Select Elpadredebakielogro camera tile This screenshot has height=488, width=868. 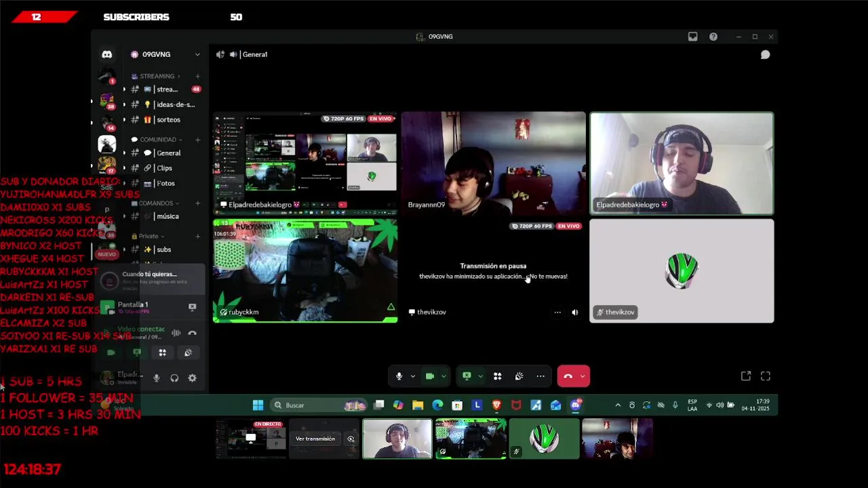pos(682,163)
